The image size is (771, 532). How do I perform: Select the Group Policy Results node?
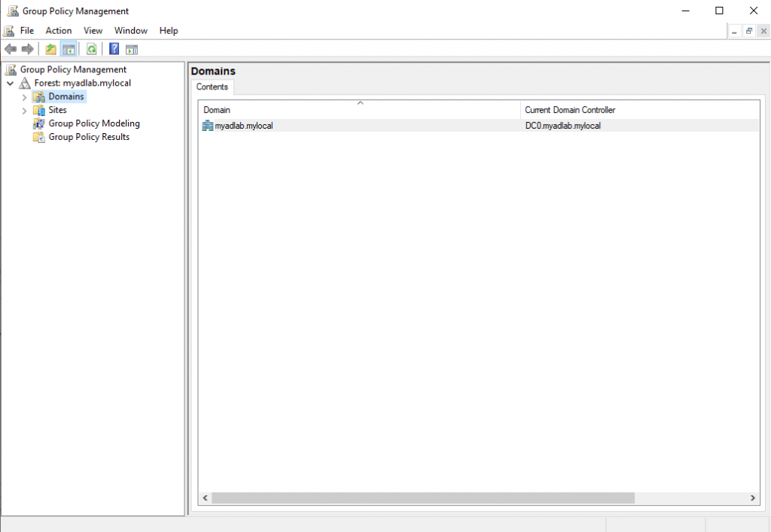[88, 137]
